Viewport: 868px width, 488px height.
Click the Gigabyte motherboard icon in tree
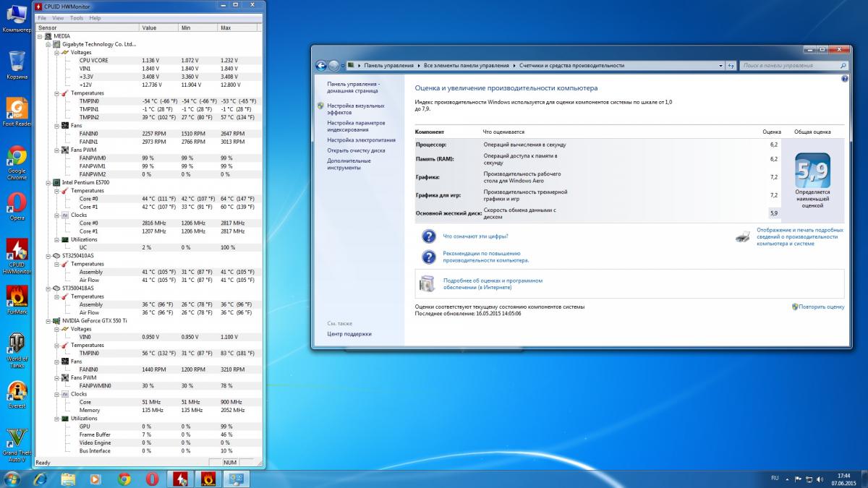click(x=56, y=44)
